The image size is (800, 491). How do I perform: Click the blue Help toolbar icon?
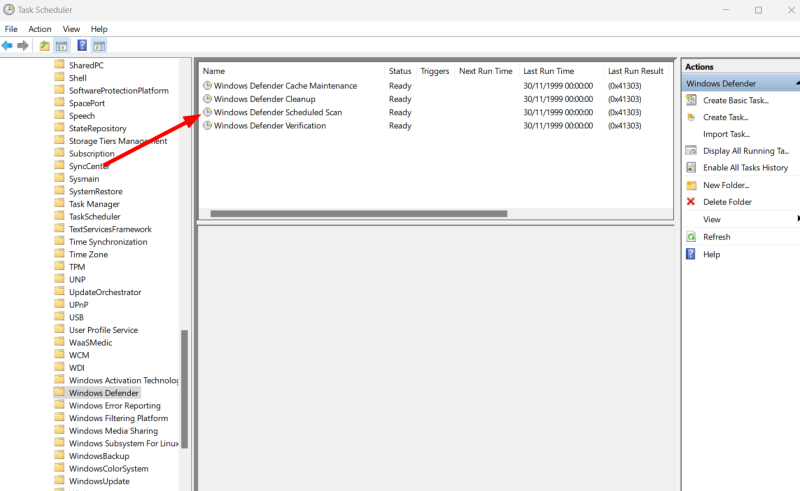(x=82, y=46)
